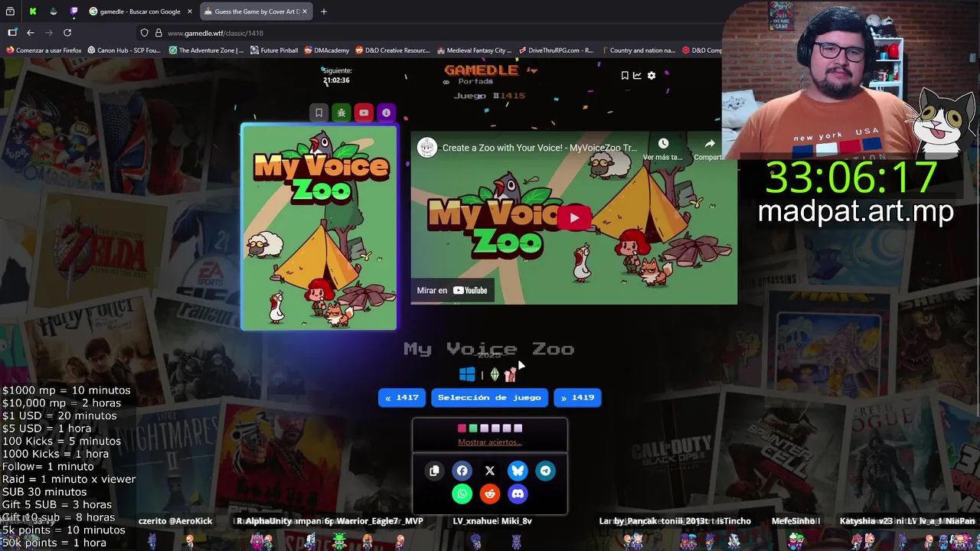Expand the GAMEDLE logo dropdown arrow

(533, 70)
